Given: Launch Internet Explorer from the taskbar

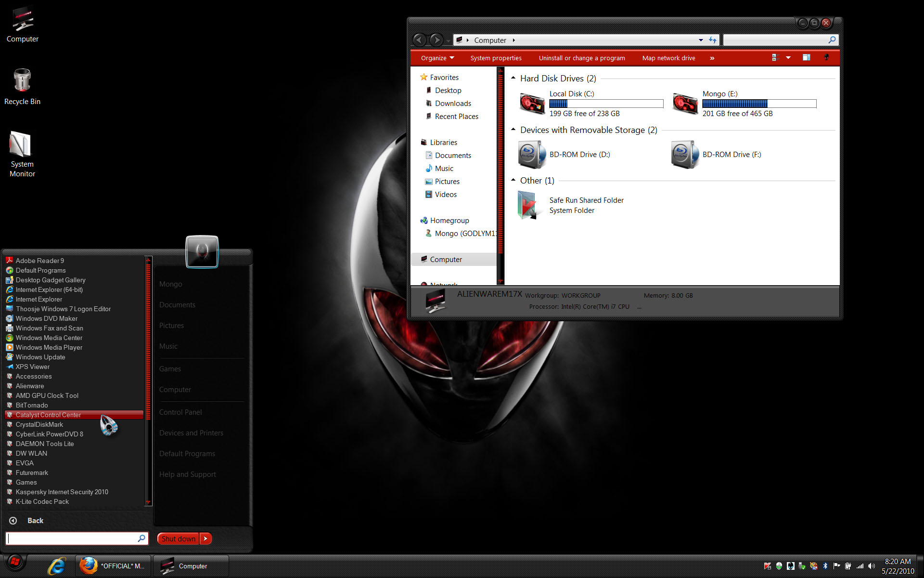Looking at the screenshot, I should tap(57, 566).
